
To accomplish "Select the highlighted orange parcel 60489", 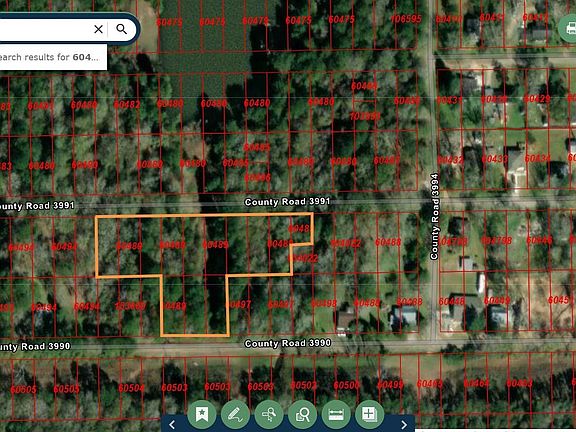I will 215,245.
